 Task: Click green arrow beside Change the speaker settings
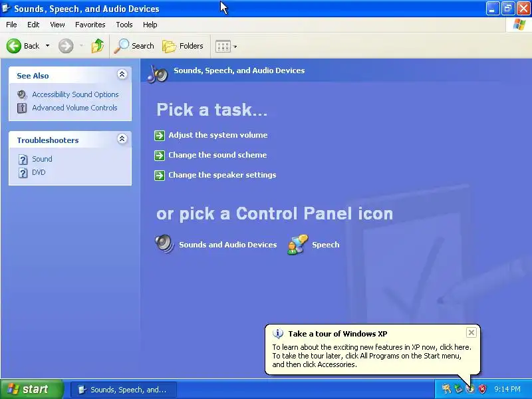coord(160,176)
